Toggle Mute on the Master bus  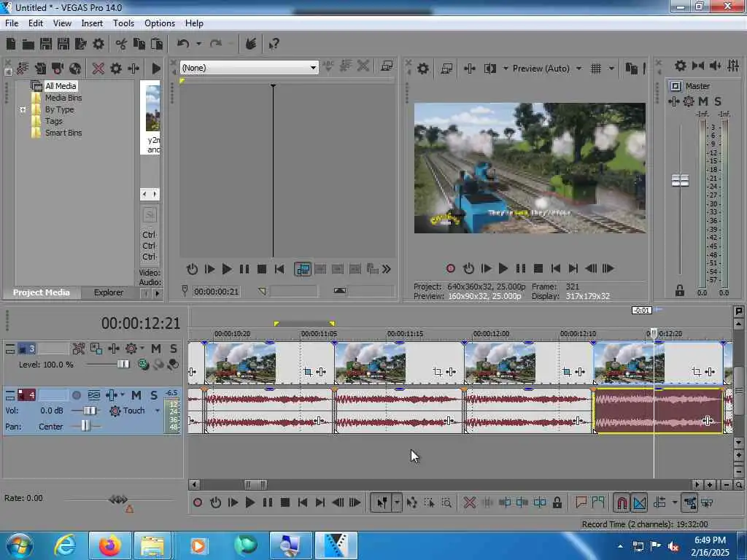pyautogui.click(x=703, y=101)
